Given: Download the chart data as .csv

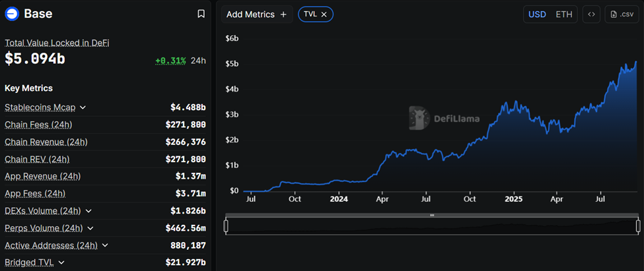Looking at the screenshot, I should pyautogui.click(x=622, y=15).
